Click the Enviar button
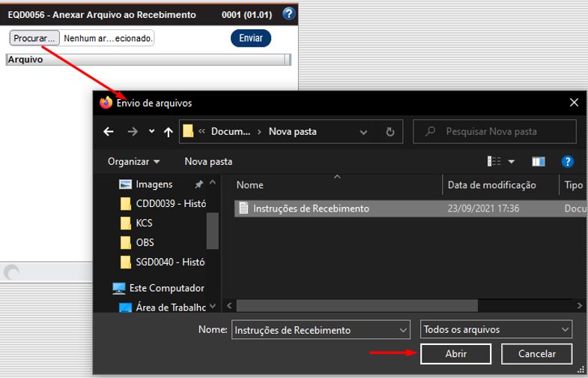The width and height of the screenshot is (588, 378). click(x=250, y=37)
